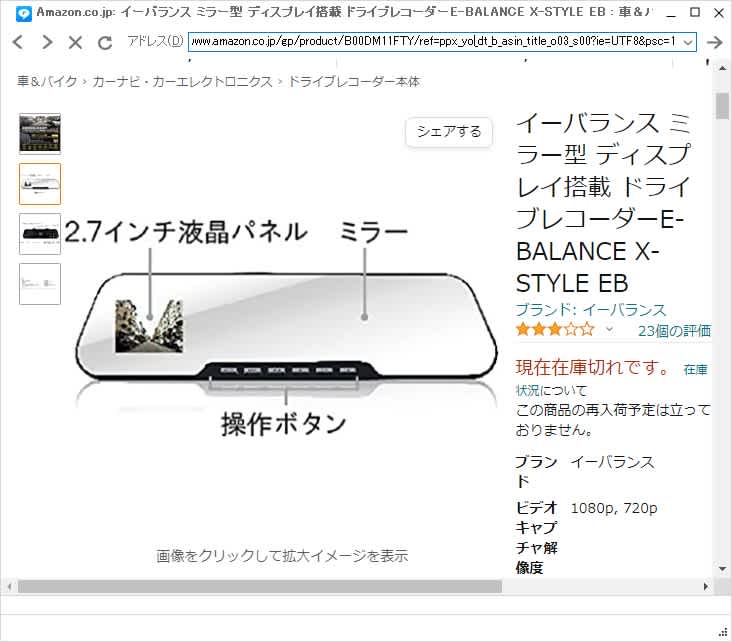Open the 23個の評価 reviews link
The height and width of the screenshot is (642, 732).
coord(674,331)
